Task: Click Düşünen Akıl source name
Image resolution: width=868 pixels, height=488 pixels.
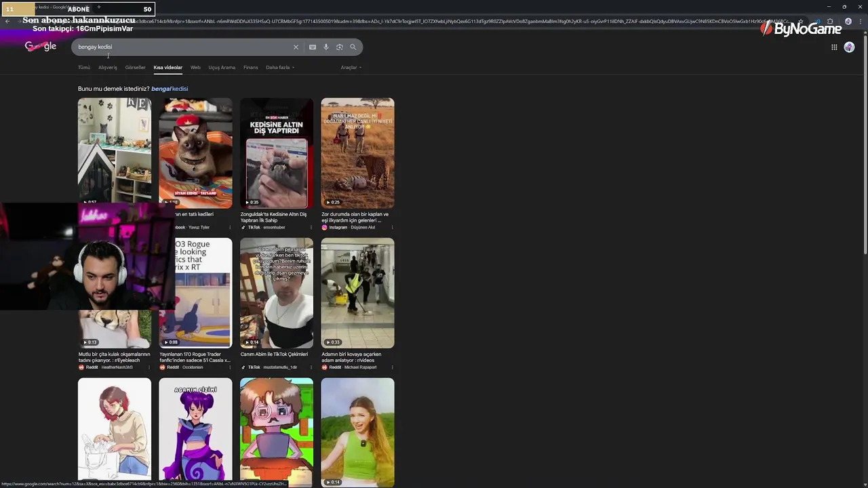Action: [363, 227]
